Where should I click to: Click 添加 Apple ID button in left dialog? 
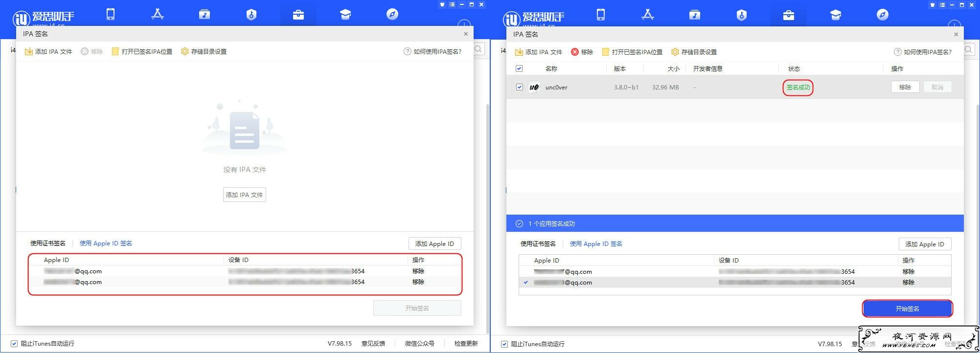[434, 243]
